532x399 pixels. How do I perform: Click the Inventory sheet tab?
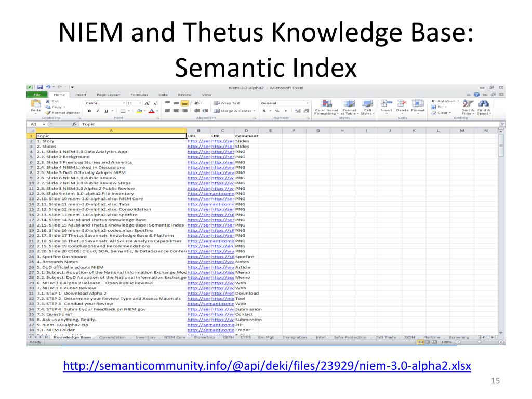tap(145, 337)
